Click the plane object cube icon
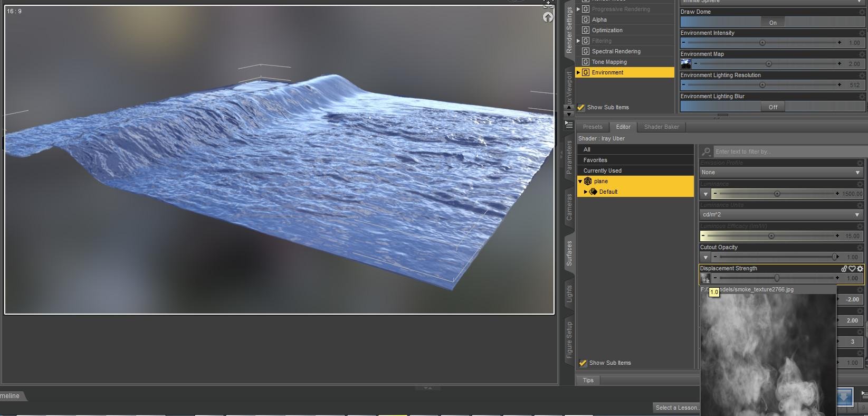 (x=588, y=181)
